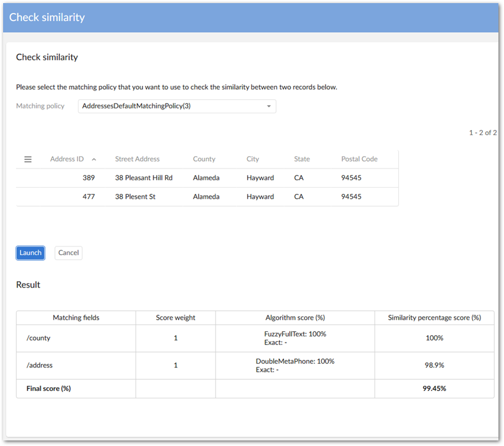Click the Address ID sort arrow
This screenshot has width=504, height=446.
click(93, 159)
